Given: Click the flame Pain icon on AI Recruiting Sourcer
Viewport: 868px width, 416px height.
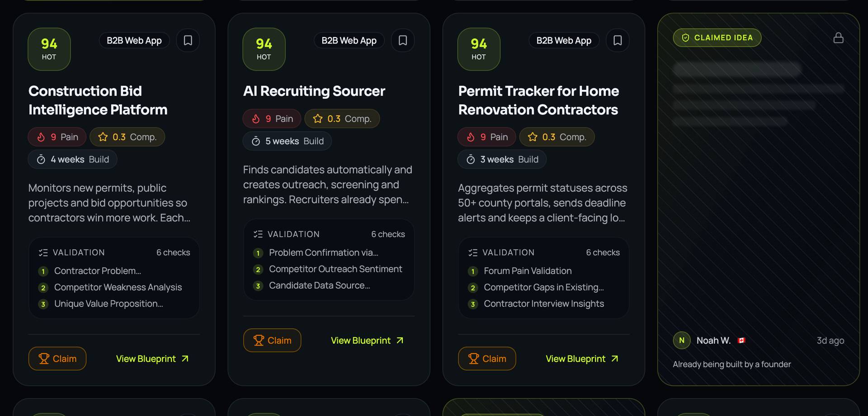Looking at the screenshot, I should (x=256, y=119).
